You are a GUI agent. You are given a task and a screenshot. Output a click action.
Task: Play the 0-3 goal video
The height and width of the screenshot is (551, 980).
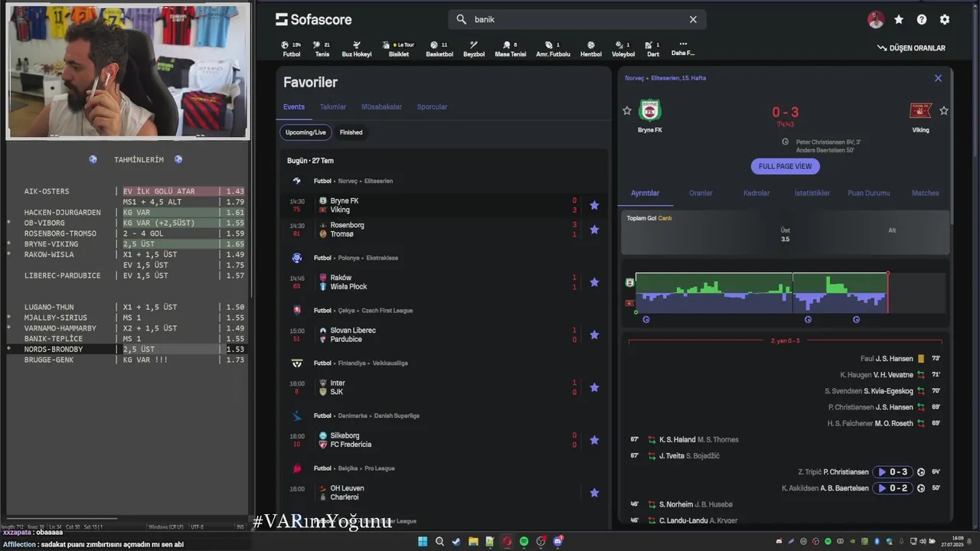pos(893,472)
